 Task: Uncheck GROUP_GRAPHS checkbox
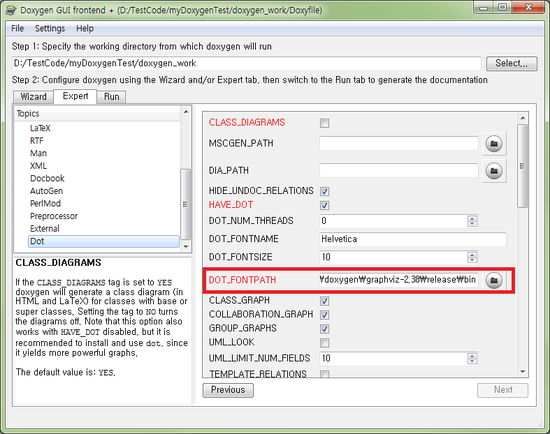tap(324, 329)
